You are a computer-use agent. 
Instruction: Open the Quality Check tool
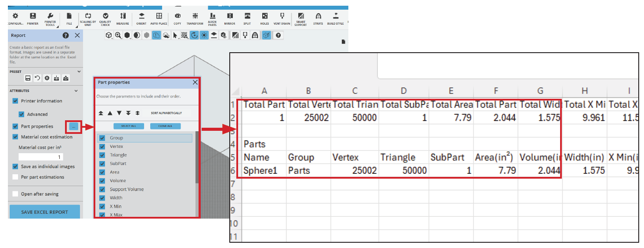[x=105, y=18]
